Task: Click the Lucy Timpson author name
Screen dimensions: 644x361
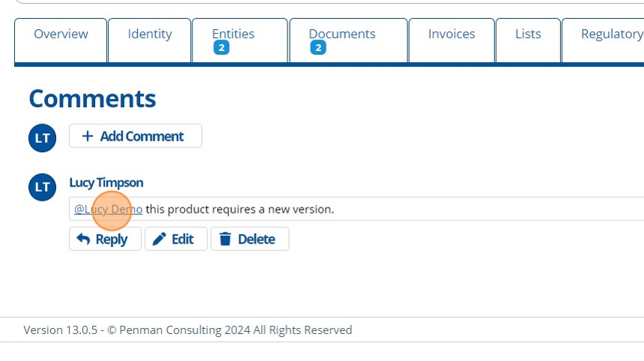Action: (x=106, y=183)
